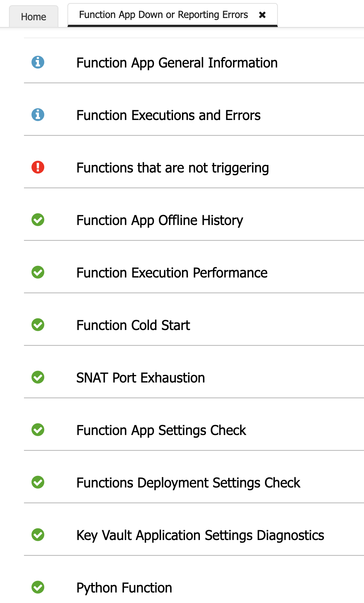This screenshot has height=603, width=364.
Task: Click the checkmark icon next to Function Cold Start
Action: (39, 325)
